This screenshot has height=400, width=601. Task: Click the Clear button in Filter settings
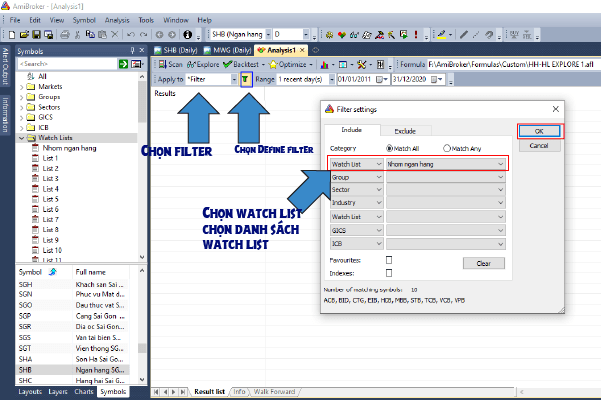(484, 263)
